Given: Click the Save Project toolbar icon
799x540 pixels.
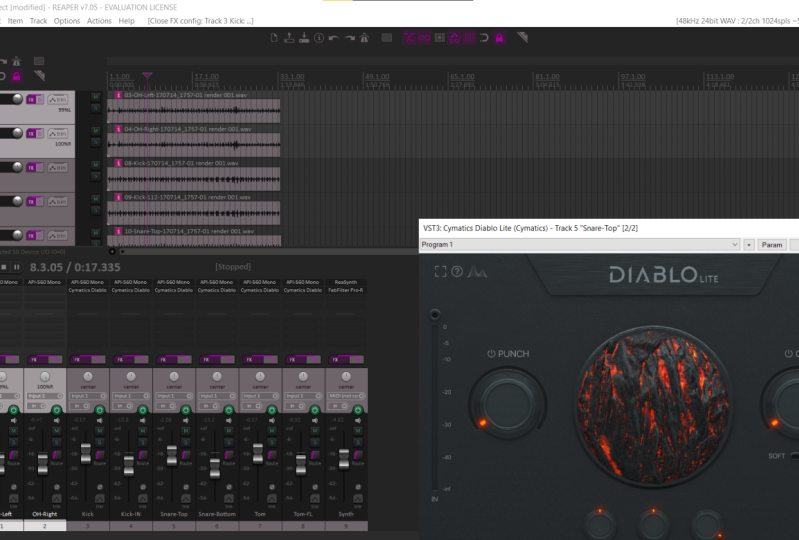Looking at the screenshot, I should click(304, 38).
